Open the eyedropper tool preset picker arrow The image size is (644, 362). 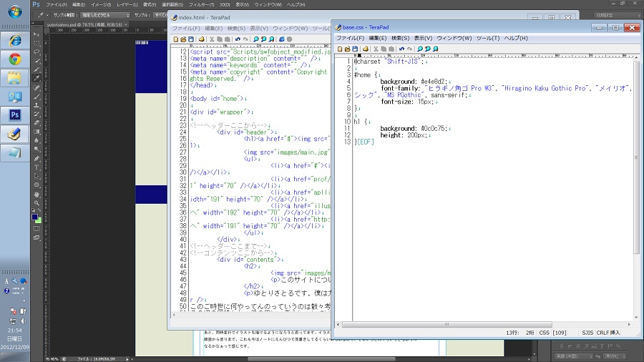tap(47, 15)
